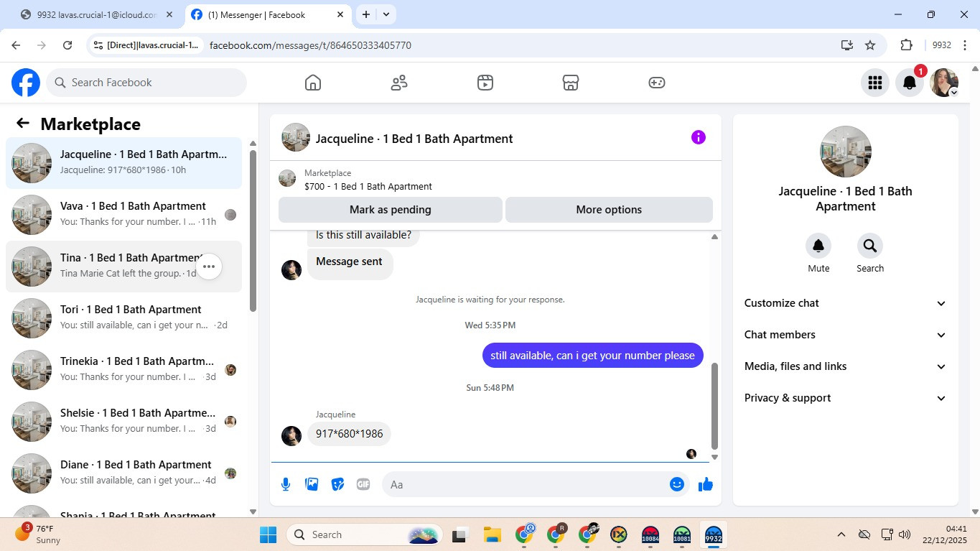Open a new browser tab
Image resolution: width=980 pixels, height=551 pixels.
366,14
